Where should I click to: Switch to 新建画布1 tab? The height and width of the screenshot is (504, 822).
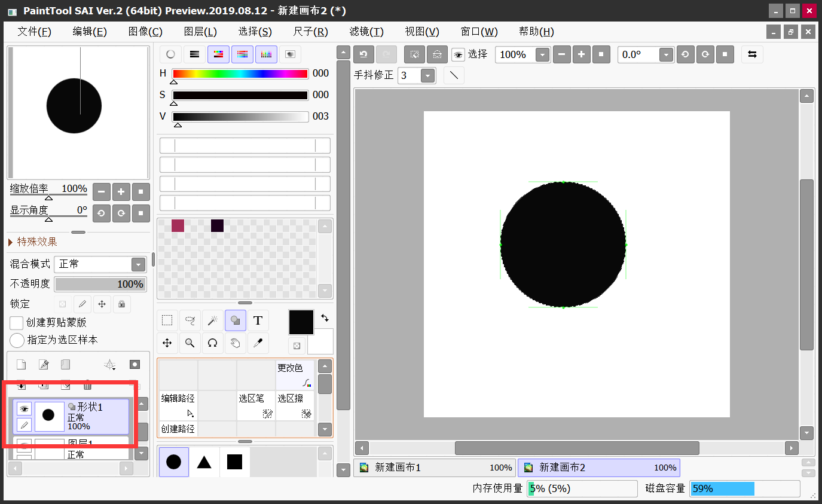coord(435,468)
